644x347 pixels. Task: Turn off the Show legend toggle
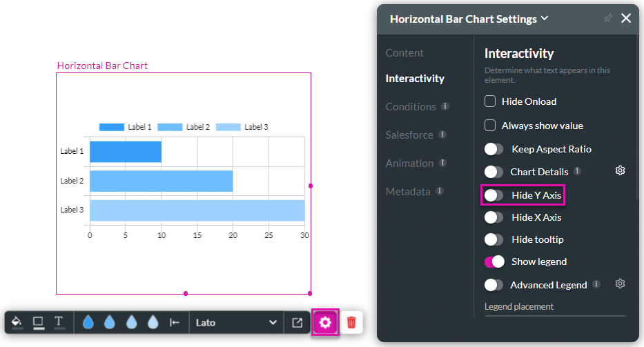point(494,261)
